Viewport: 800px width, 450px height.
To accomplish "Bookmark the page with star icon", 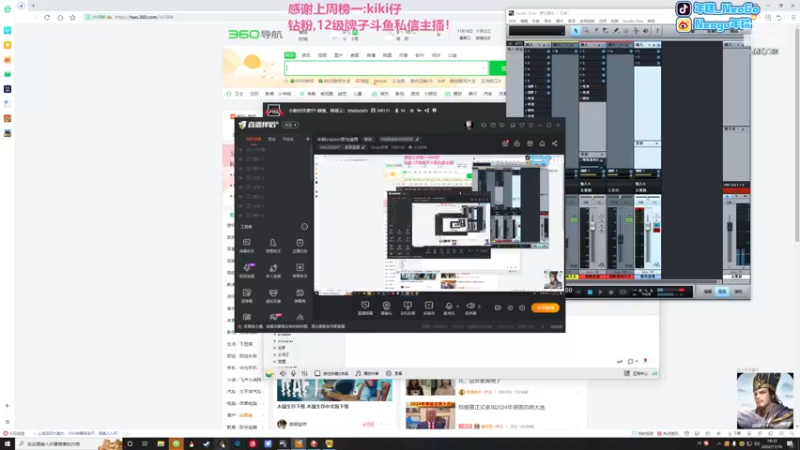I will [x=72, y=17].
